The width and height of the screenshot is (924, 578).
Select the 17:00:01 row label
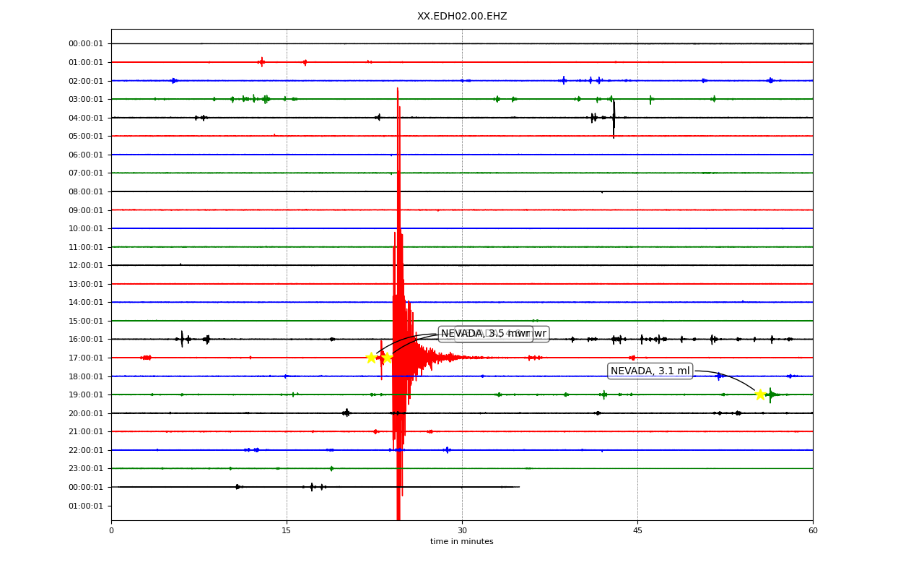(86, 358)
